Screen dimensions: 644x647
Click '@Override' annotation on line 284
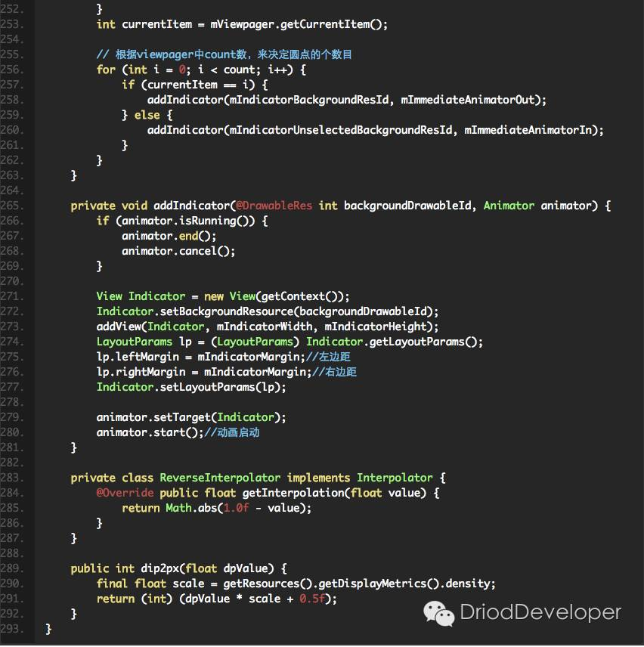[125, 493]
